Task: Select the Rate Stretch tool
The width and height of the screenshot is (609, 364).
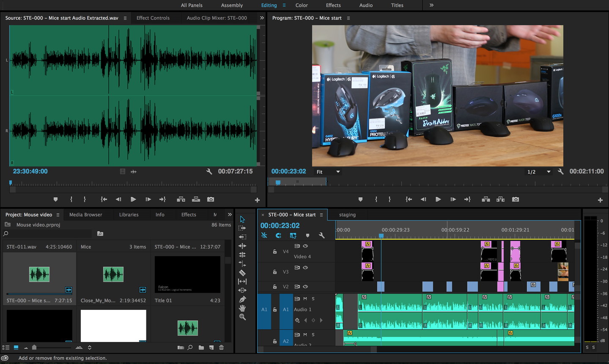Action: click(x=242, y=264)
